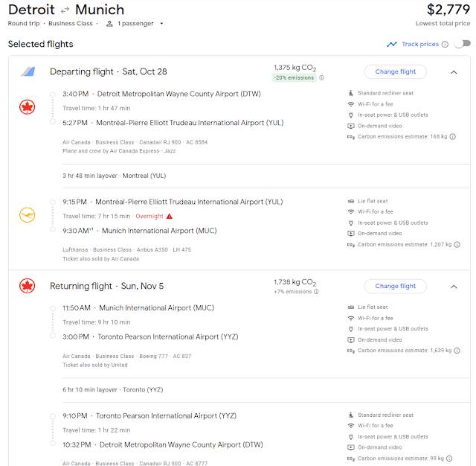Click the 3 hr 48 min layover Montreal text
This screenshot has width=476, height=466.
pyautogui.click(x=114, y=176)
